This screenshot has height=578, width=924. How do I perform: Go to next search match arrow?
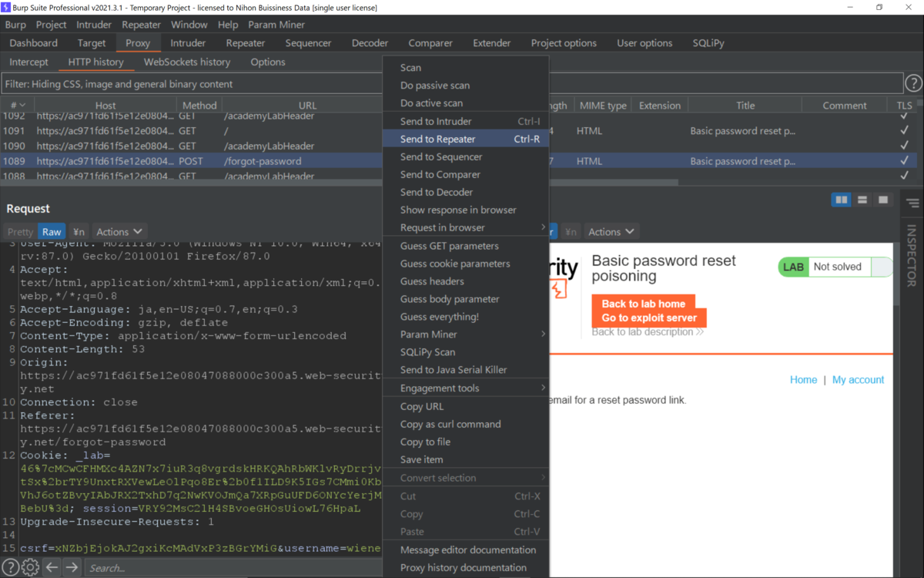point(72,568)
